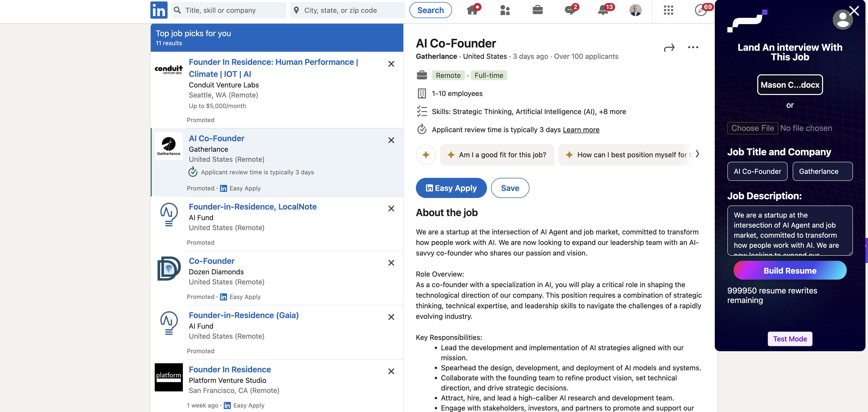Viewport: 868px width, 412px height.
Task: Edit the AI Co-Founder job title field
Action: [x=757, y=171]
